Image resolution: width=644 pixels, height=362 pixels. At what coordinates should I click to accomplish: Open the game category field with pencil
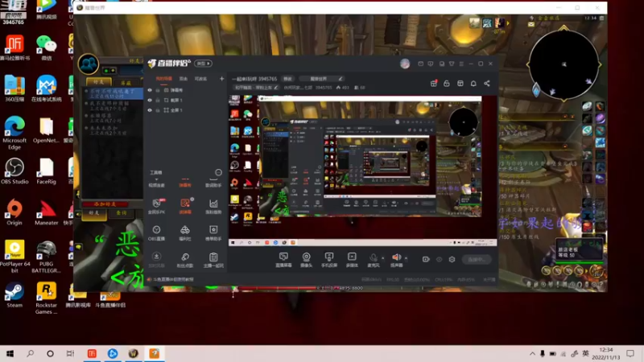coord(321,78)
